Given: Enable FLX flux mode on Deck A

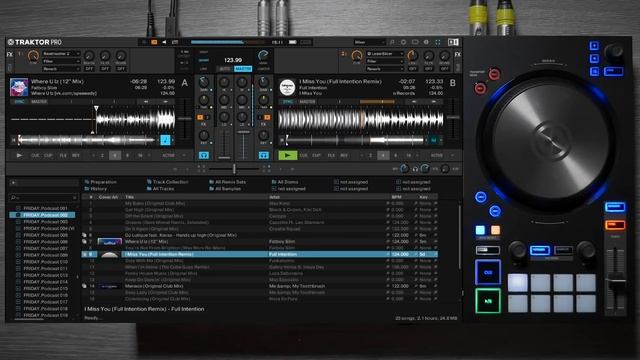Looking at the screenshot, I should tap(63, 156).
